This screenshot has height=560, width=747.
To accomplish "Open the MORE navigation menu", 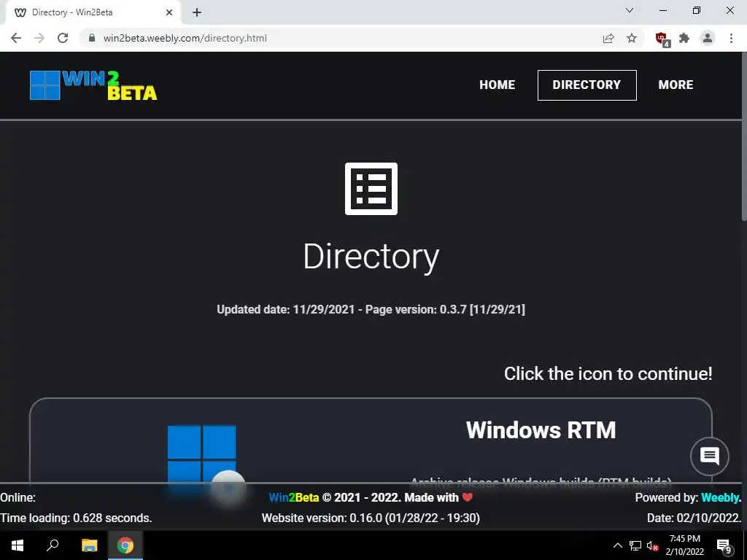I will [x=676, y=85].
